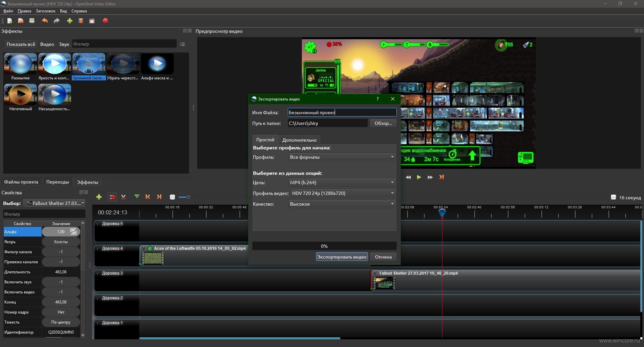Open the Файлы проекта tab
This screenshot has width=644, height=347.
tap(21, 182)
